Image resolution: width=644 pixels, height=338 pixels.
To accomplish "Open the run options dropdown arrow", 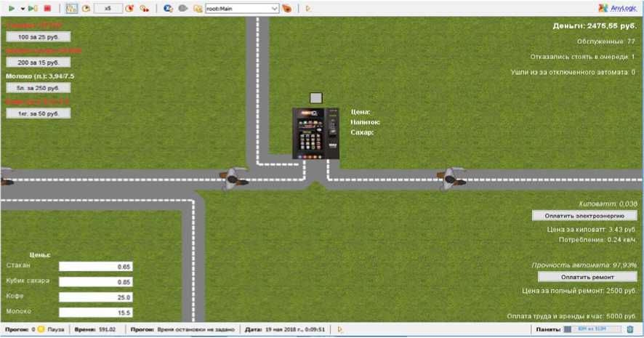I will [x=23, y=9].
